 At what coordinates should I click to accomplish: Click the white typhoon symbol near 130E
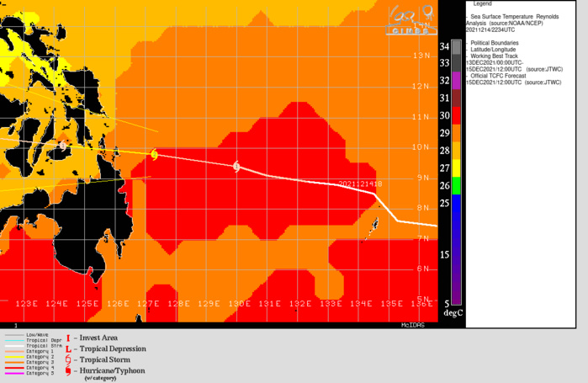click(x=237, y=166)
